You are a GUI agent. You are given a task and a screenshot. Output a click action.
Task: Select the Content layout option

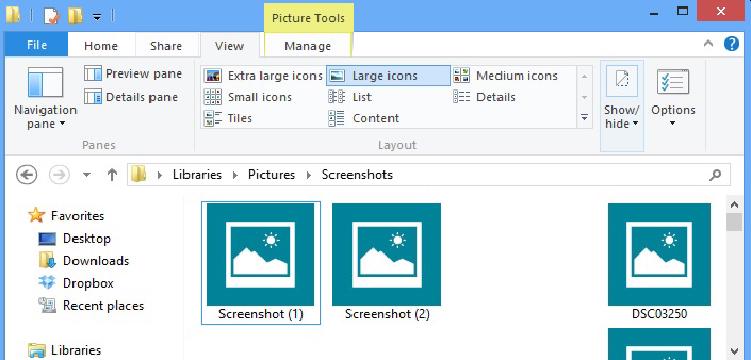pyautogui.click(x=364, y=118)
